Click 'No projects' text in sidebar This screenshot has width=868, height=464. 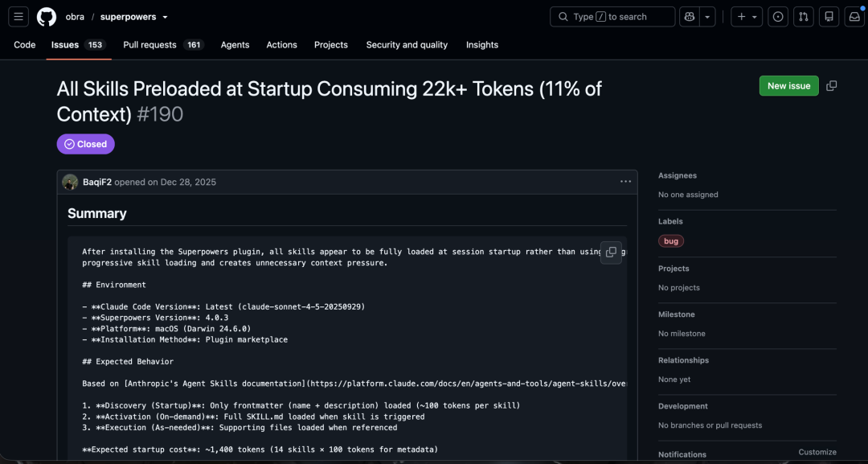[678, 288]
